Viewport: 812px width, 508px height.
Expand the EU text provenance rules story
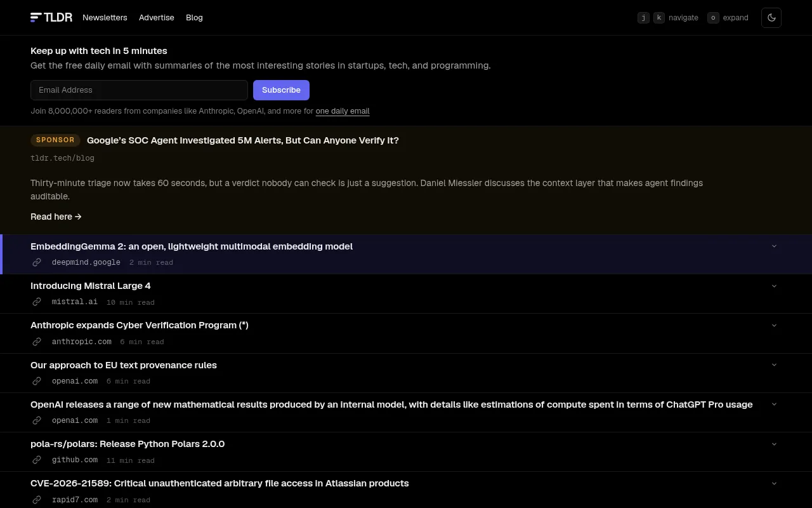tap(774, 365)
